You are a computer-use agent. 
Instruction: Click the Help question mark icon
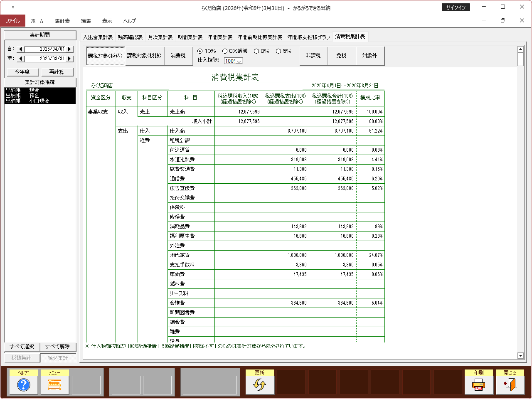[24, 385]
